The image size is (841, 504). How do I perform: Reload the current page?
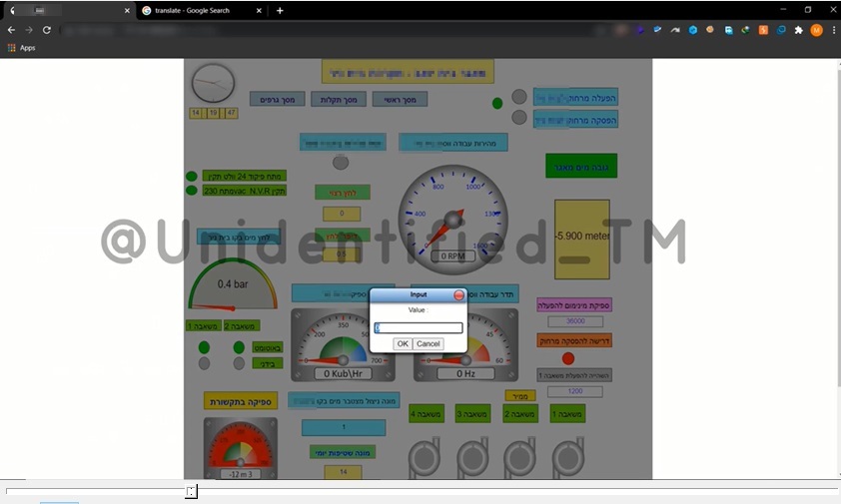point(47,30)
